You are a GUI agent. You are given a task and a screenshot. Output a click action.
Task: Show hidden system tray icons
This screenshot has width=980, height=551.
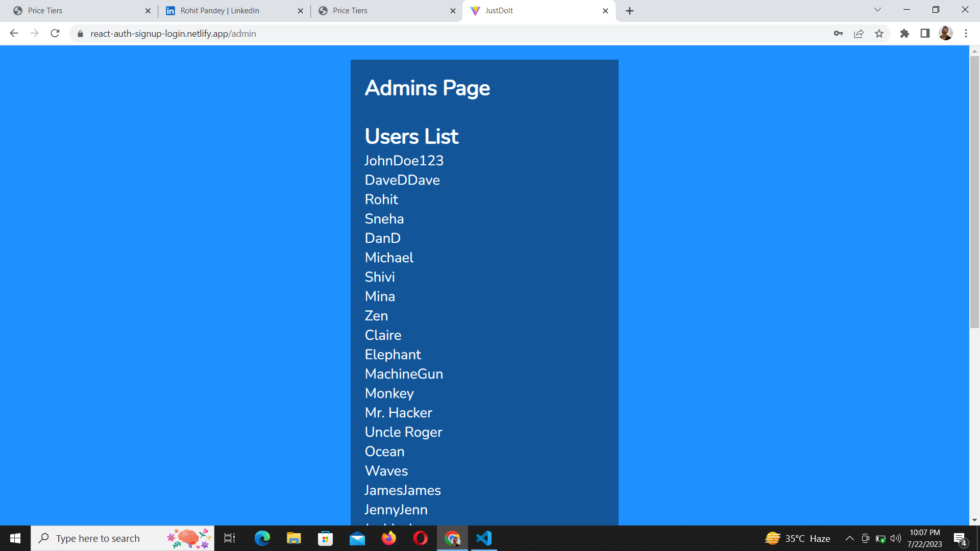pyautogui.click(x=849, y=538)
